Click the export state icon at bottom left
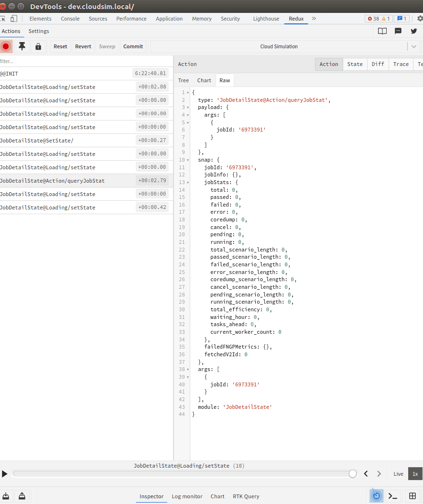 6,496
